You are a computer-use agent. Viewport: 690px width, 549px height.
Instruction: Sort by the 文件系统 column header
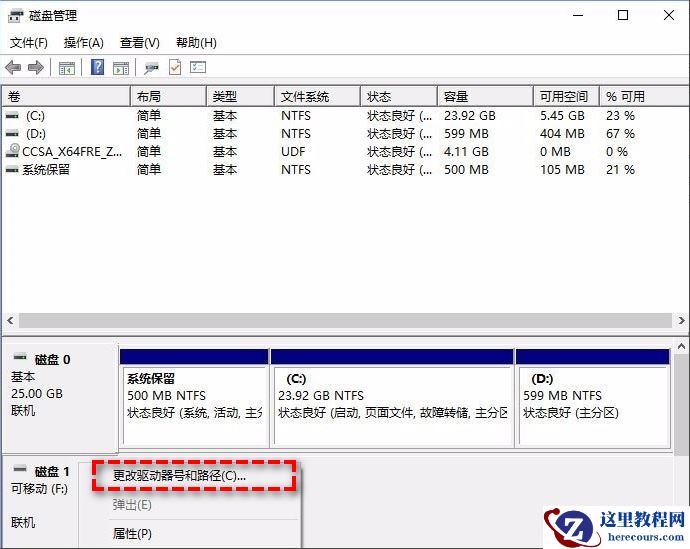pyautogui.click(x=317, y=96)
